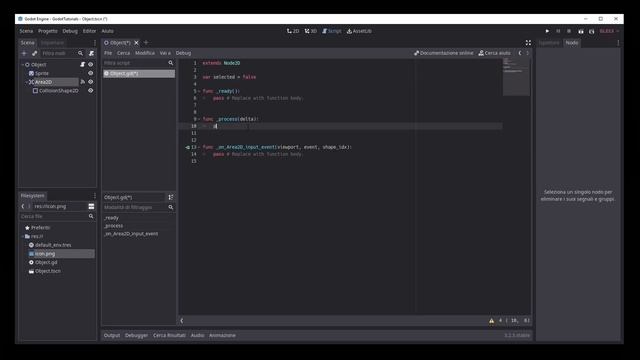Click Cerca aiuto button
Viewport: 640px width, 360px height.
coord(495,53)
